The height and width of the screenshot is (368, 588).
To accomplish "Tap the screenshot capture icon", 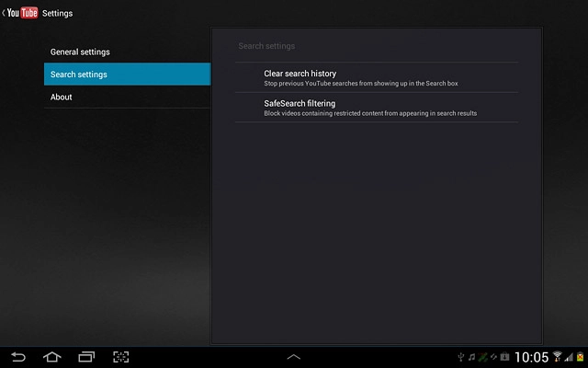I will [x=120, y=356].
